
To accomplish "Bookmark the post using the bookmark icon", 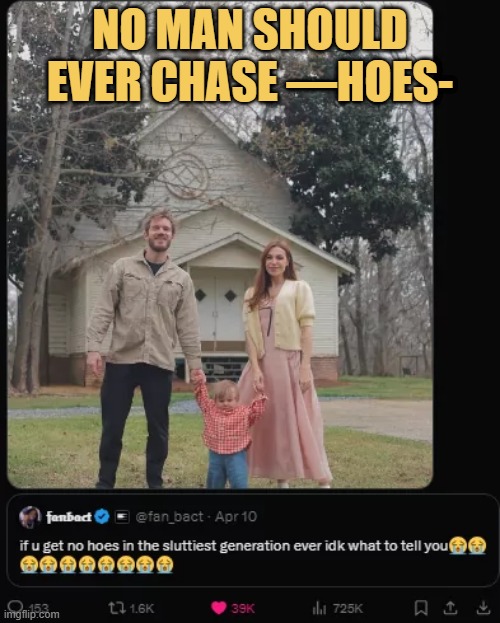I will (x=421, y=608).
